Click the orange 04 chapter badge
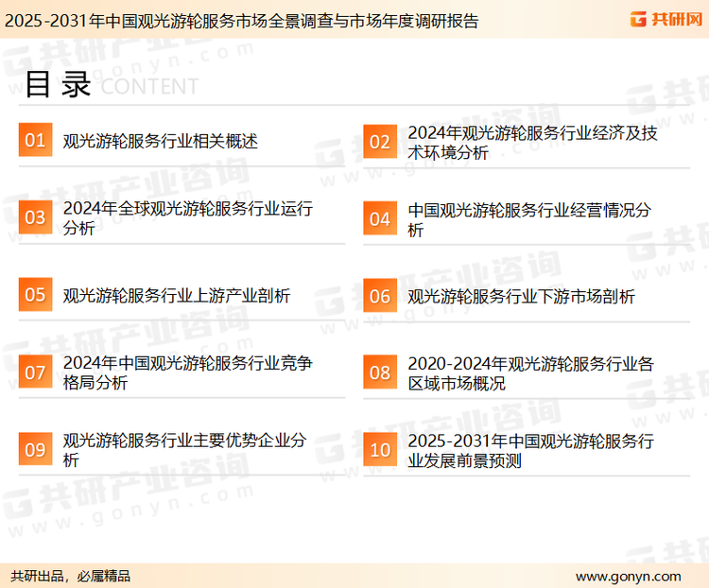This screenshot has width=709, height=588. pos(380,218)
